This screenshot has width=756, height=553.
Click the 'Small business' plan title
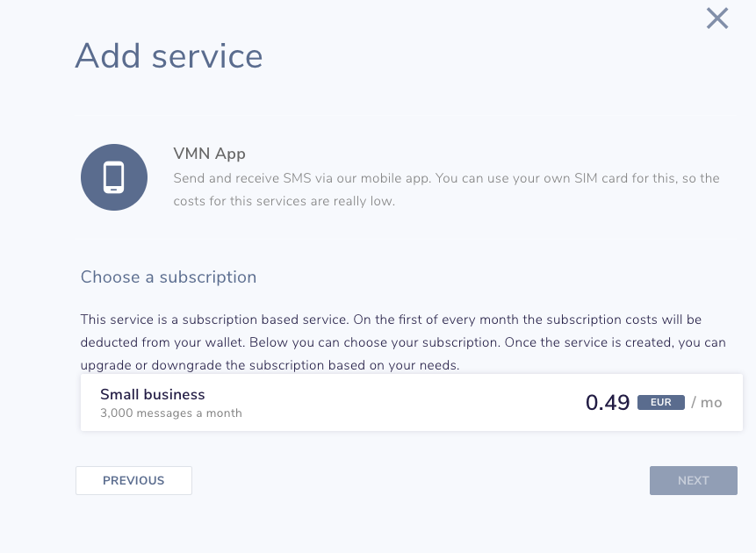[152, 394]
